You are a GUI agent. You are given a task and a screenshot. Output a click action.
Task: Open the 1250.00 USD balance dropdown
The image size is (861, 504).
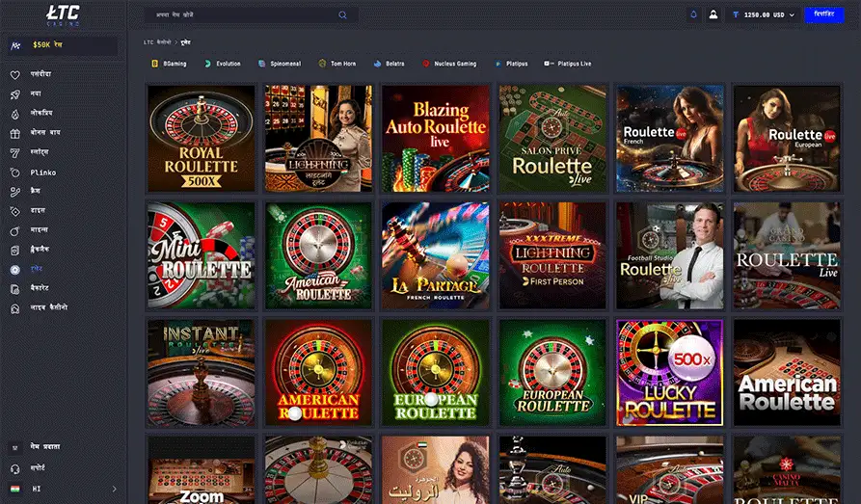pyautogui.click(x=764, y=14)
